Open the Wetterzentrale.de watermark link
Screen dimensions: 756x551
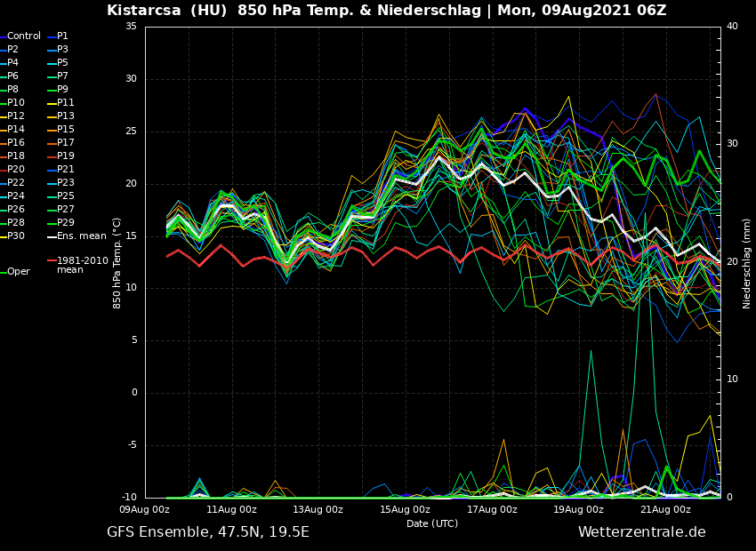tap(641, 532)
